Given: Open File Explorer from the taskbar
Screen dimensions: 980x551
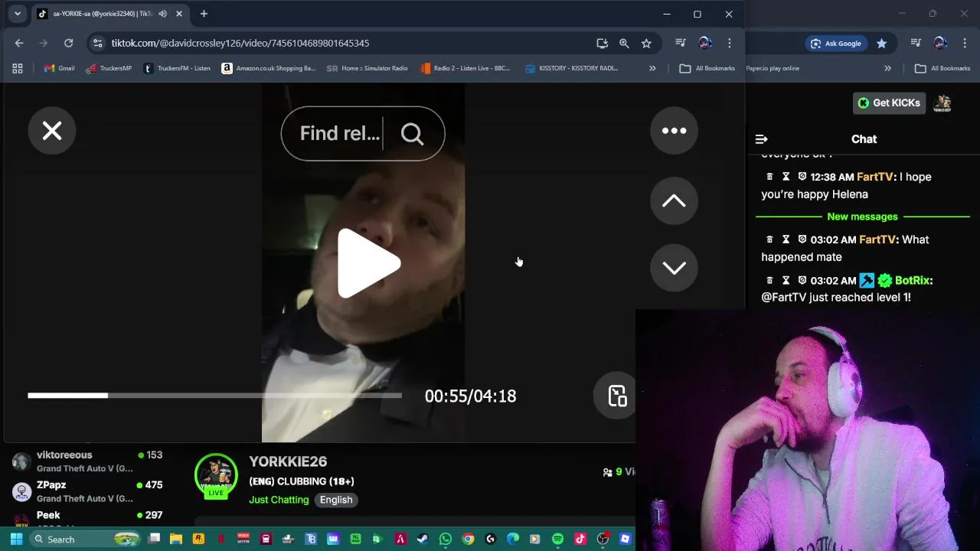Looking at the screenshot, I should click(x=176, y=539).
